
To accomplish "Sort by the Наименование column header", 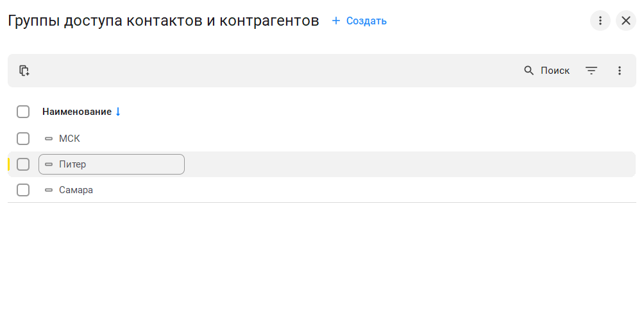I will coord(77,112).
